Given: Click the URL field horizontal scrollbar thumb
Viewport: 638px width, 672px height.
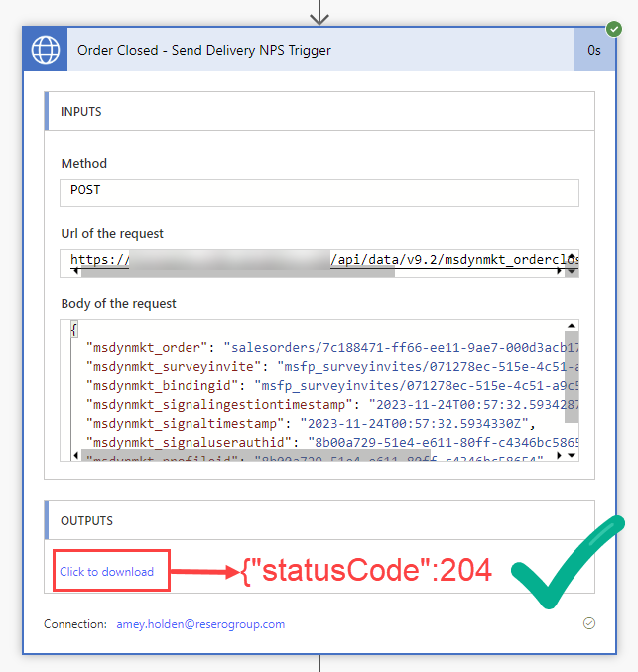Looking at the screenshot, I should coord(238,272).
